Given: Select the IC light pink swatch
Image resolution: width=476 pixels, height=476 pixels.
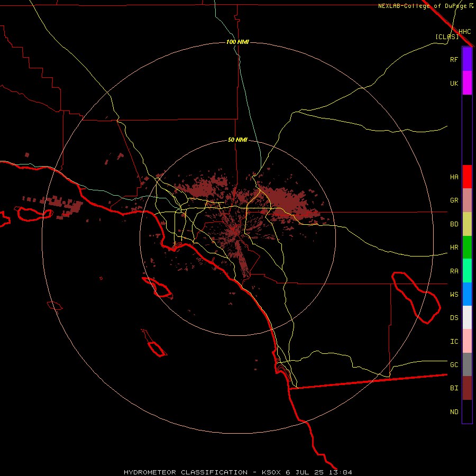Looking at the screenshot, I should tap(467, 341).
